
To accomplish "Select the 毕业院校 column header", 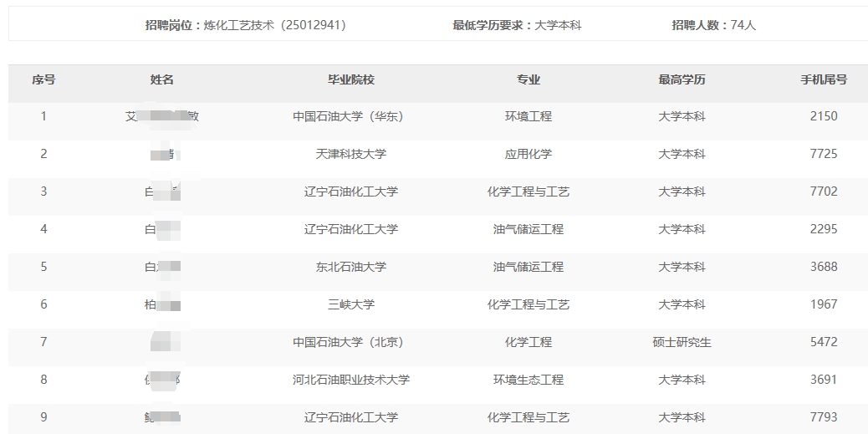I will [351, 79].
